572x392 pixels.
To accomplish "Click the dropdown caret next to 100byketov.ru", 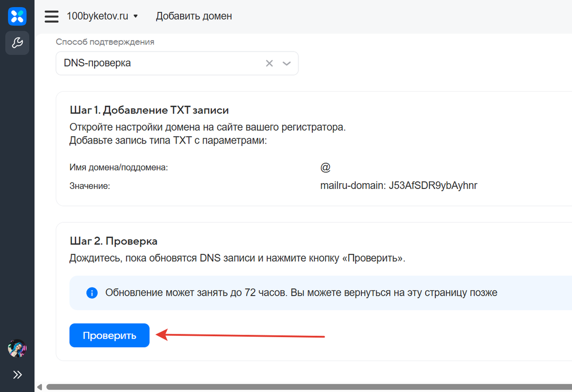I will (135, 16).
